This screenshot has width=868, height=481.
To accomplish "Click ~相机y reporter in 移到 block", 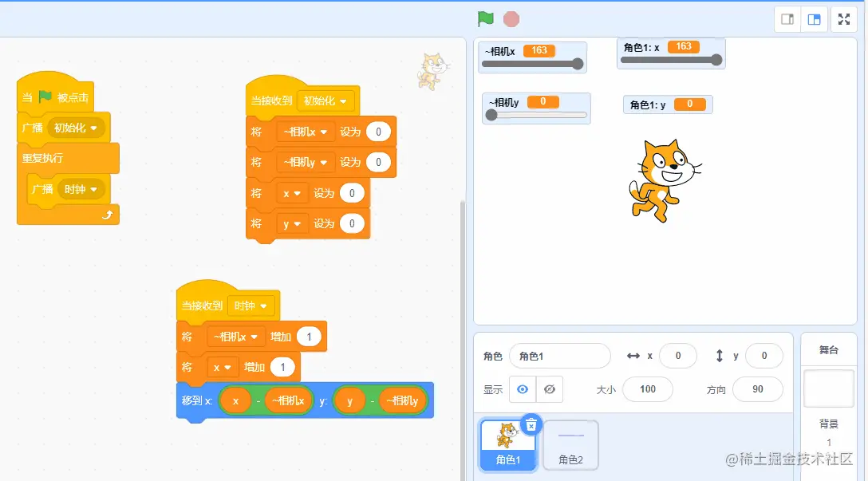I will tap(402, 400).
